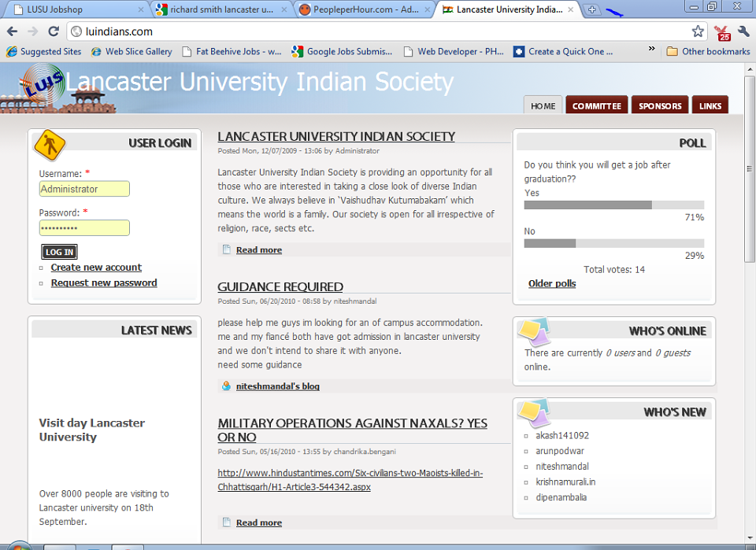Click the vertical scrollbar thumb
The width and height of the screenshot is (756, 550).
749,168
